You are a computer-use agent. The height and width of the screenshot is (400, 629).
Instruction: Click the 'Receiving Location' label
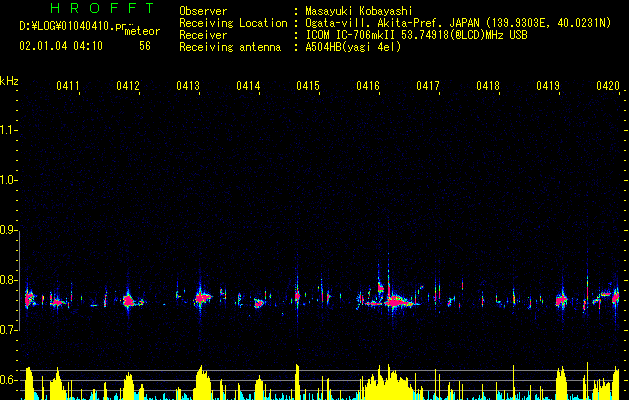point(233,23)
